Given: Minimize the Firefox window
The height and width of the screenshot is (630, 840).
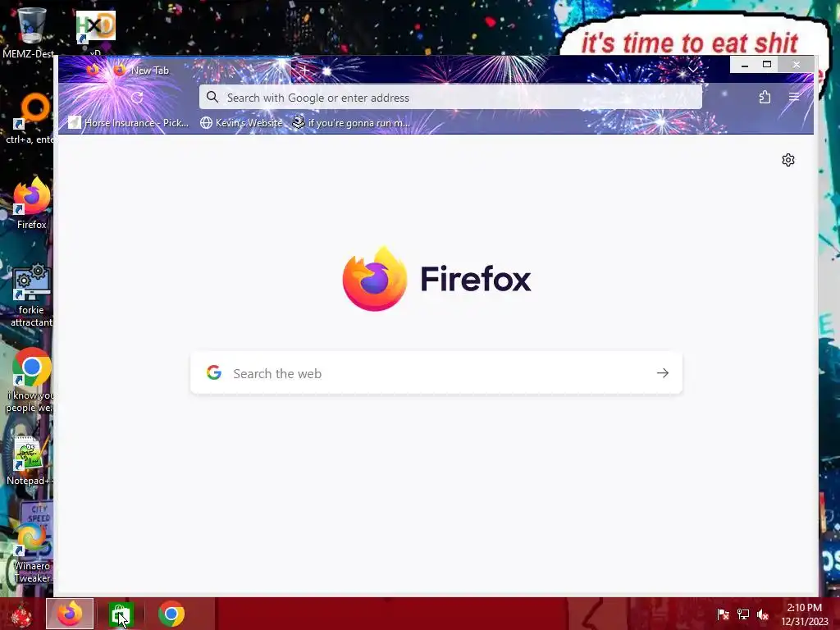Looking at the screenshot, I should click(745, 64).
